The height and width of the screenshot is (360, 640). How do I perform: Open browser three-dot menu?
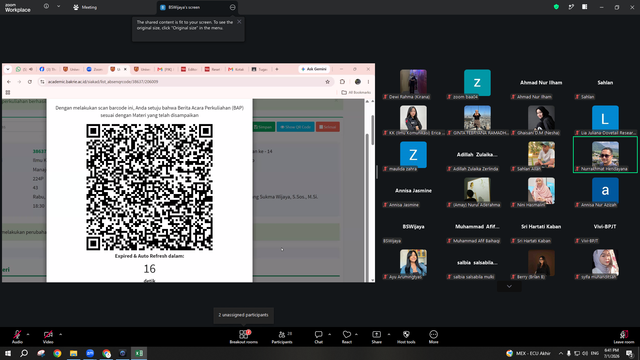pos(368,82)
